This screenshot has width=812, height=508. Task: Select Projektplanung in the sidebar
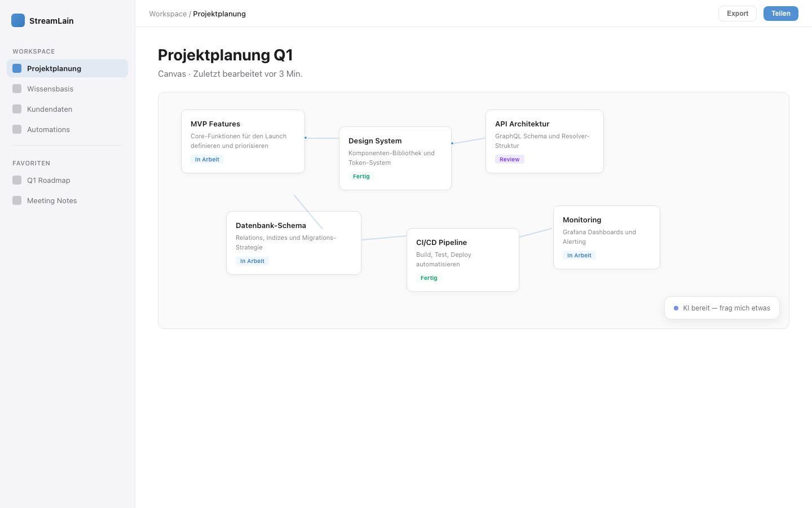click(x=54, y=68)
